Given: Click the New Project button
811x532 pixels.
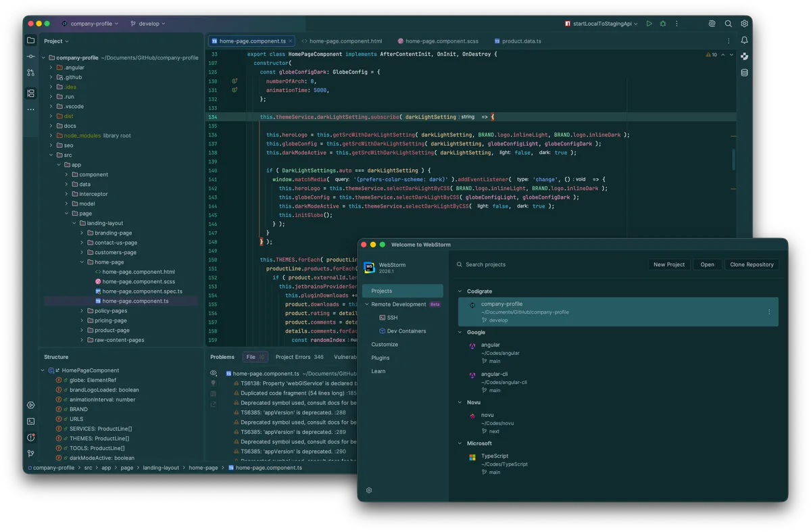Looking at the screenshot, I should point(669,264).
